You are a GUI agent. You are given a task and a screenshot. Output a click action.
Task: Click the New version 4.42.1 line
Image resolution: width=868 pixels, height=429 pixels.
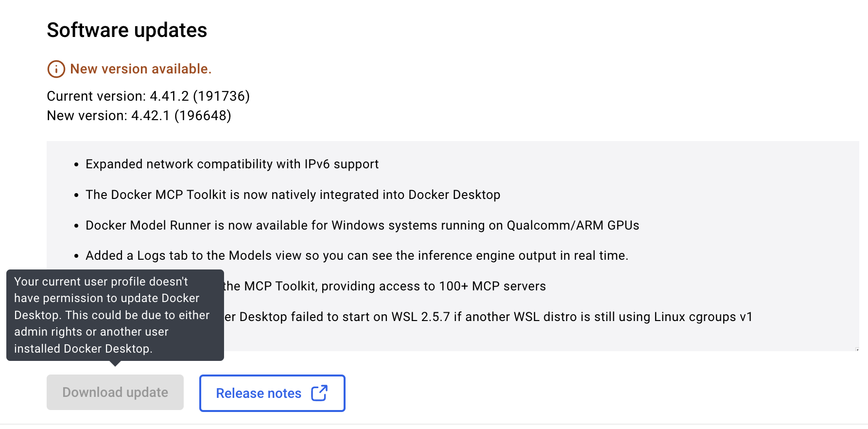(139, 116)
